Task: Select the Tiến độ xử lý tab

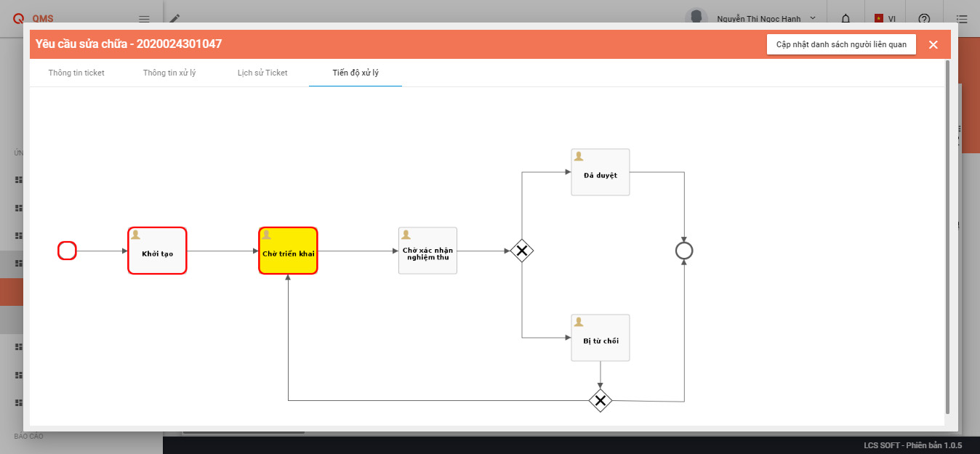Action: pos(356,73)
